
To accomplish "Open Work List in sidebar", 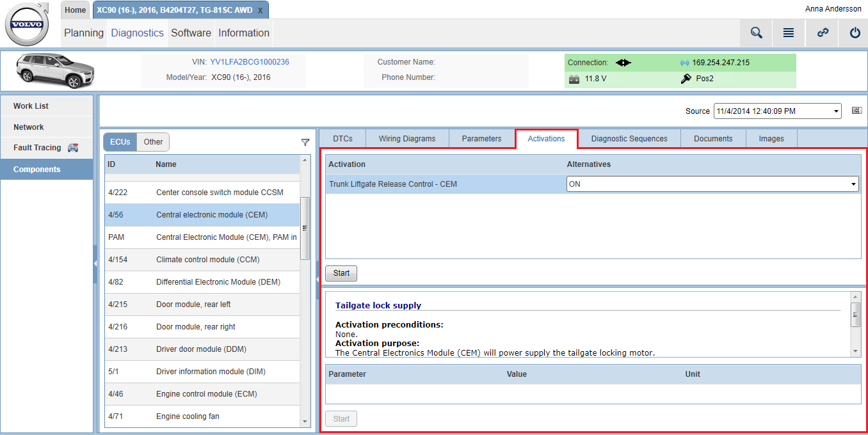I will [x=47, y=106].
